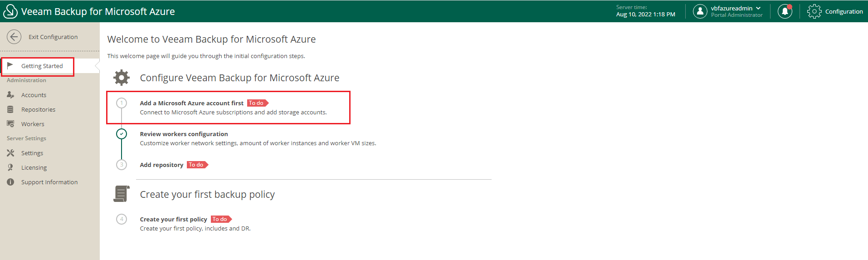The height and width of the screenshot is (260, 868).
Task: Click the Veeam logo icon in header
Action: tap(10, 11)
